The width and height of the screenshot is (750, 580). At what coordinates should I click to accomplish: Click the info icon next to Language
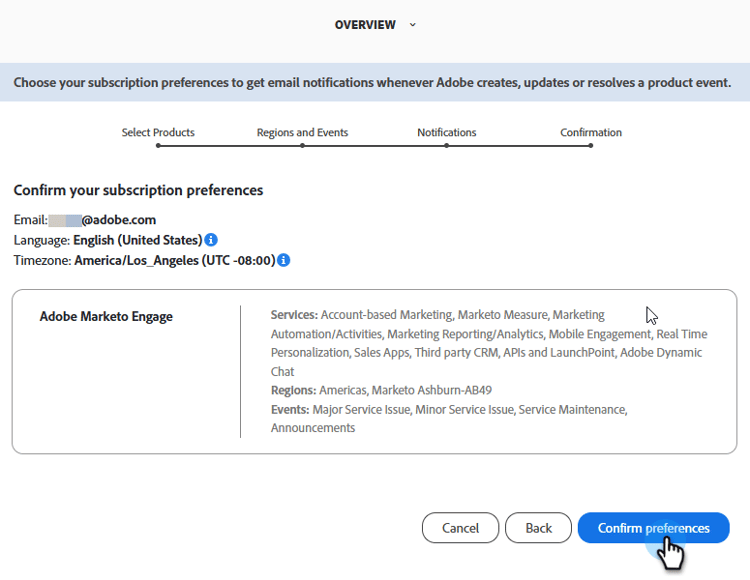click(x=211, y=240)
